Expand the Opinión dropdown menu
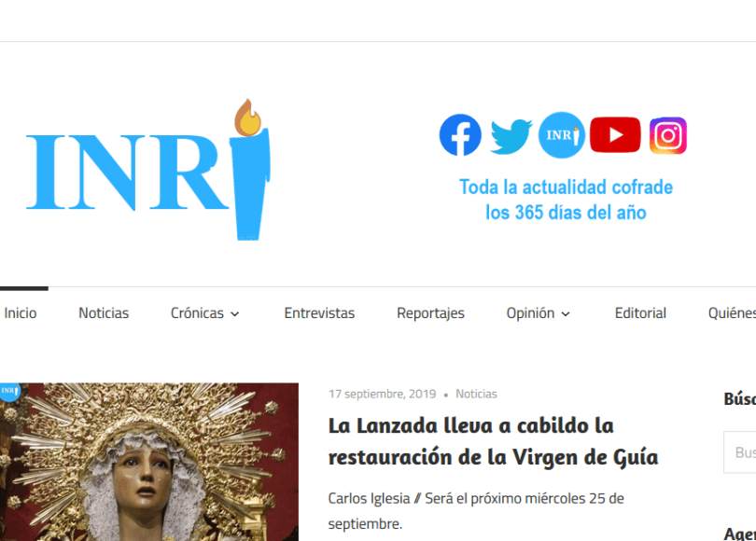This screenshot has width=756, height=541. pyautogui.click(x=538, y=313)
